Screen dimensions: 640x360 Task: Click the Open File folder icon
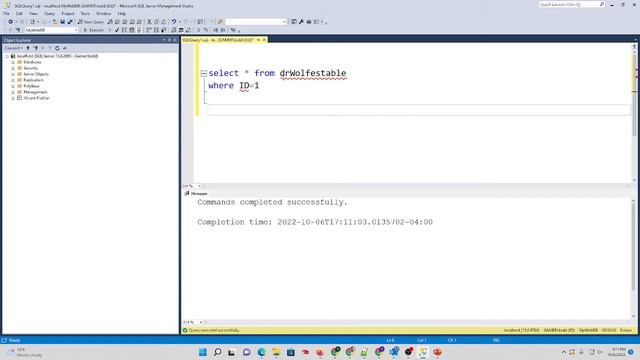[x=55, y=22]
